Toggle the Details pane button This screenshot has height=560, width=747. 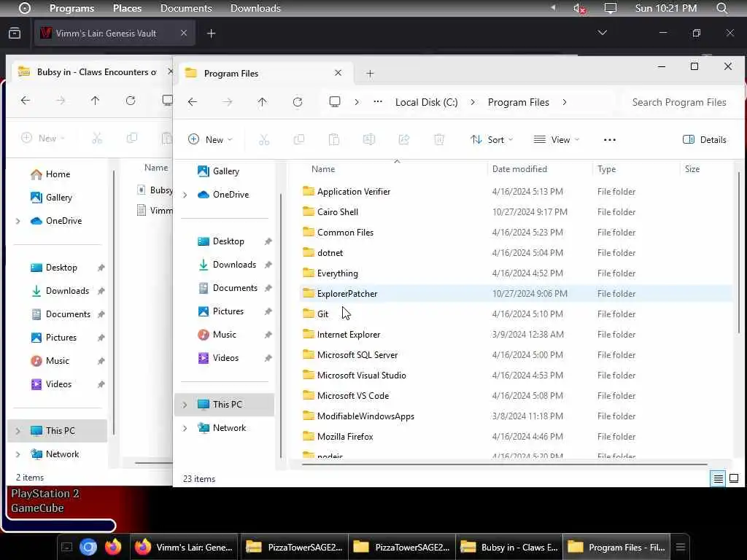click(704, 139)
